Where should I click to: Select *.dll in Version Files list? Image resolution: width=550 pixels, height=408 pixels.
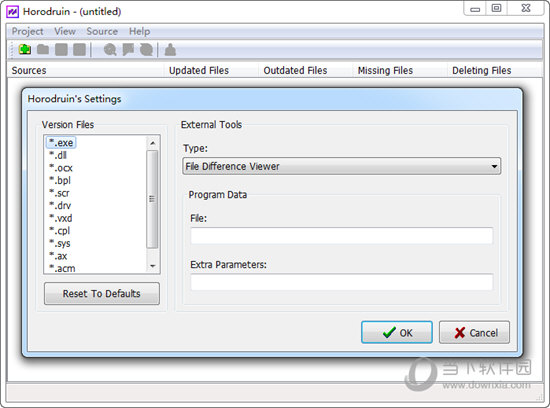coord(58,155)
